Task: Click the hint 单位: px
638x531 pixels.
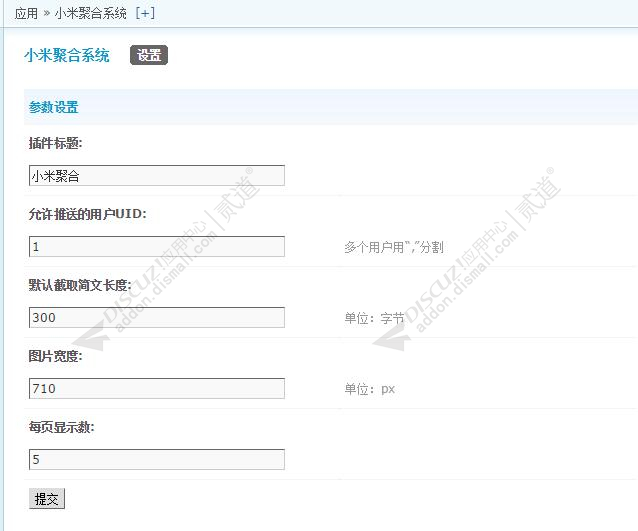Action: [x=369, y=389]
